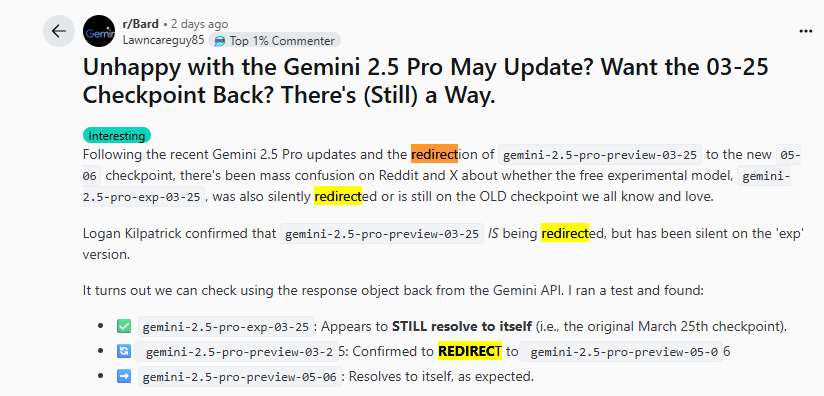Click the green checkmark emoji bullet

[123, 326]
